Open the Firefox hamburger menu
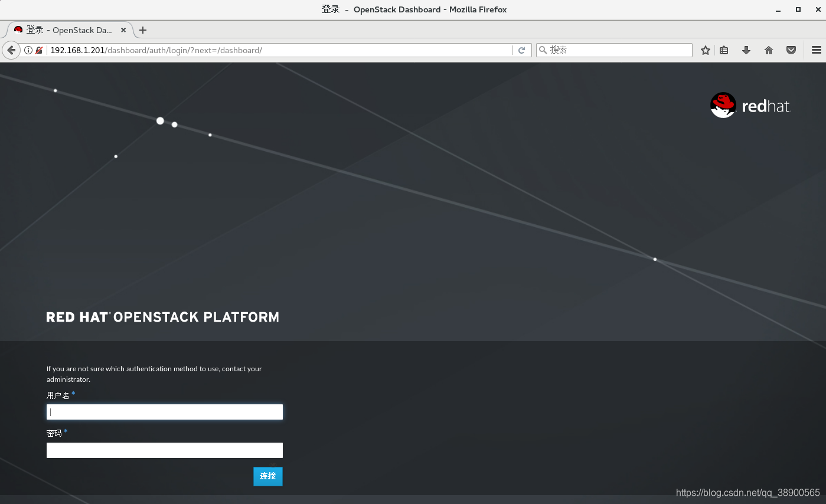Viewport: 826px width, 504px height. point(817,50)
